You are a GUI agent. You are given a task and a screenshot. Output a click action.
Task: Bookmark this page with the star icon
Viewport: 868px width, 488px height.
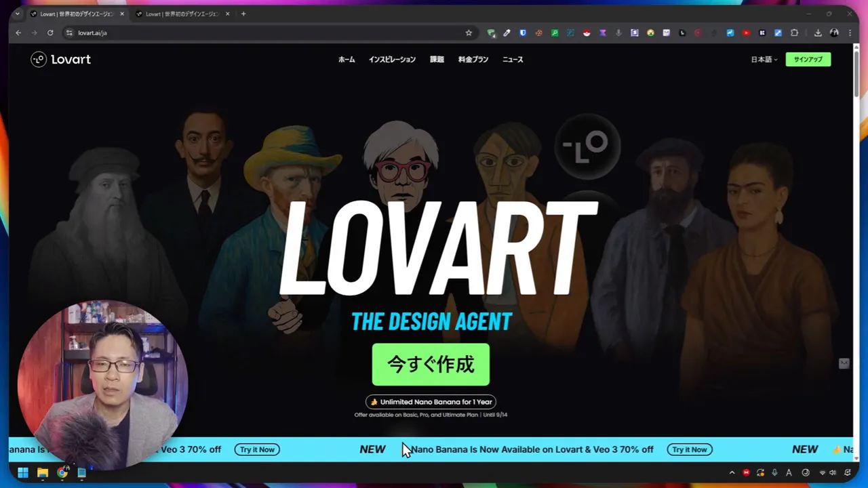coord(469,33)
